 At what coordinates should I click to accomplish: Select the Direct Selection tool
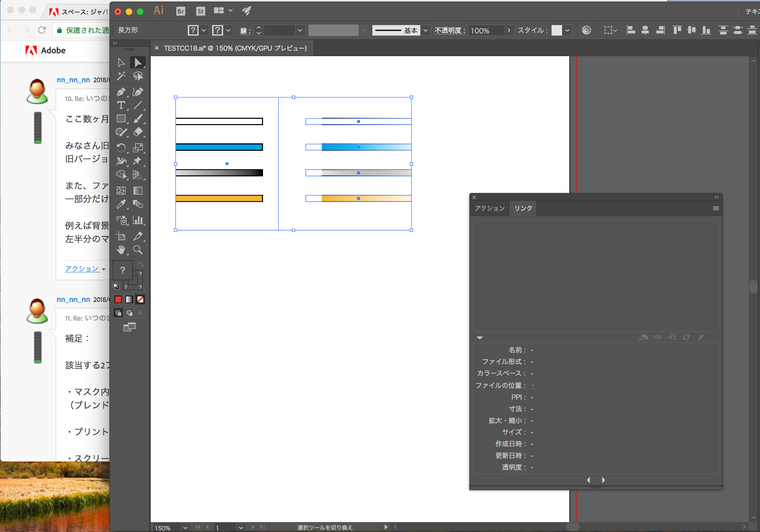(138, 63)
